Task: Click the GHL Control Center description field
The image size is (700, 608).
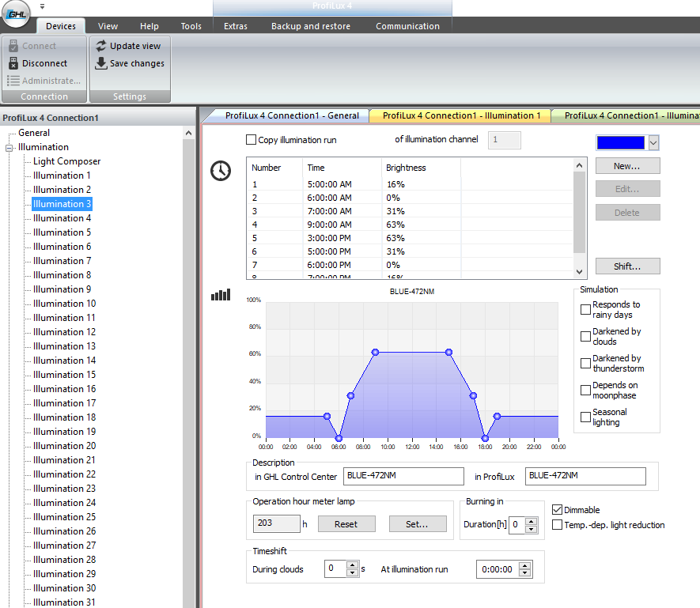Action: point(403,476)
